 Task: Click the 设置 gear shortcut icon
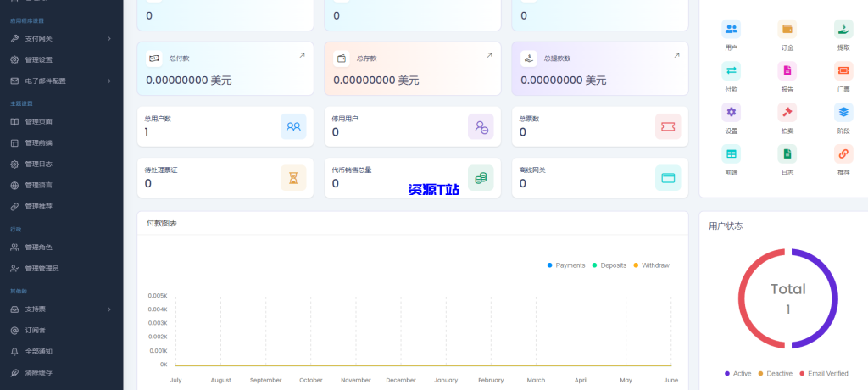click(x=731, y=113)
